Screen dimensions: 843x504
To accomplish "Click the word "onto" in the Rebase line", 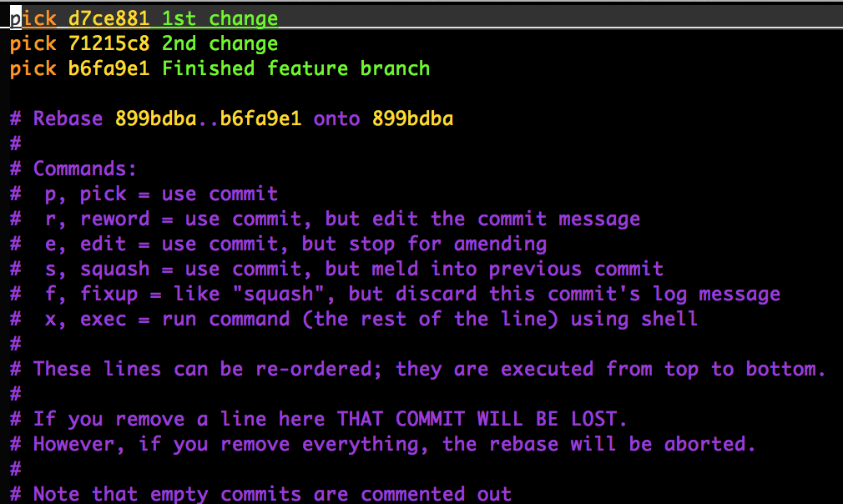I will [336, 118].
